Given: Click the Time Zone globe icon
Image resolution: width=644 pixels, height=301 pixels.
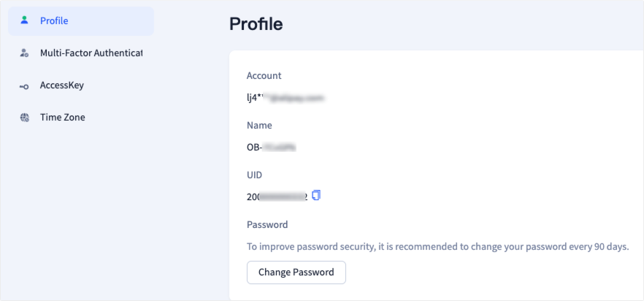Looking at the screenshot, I should tap(24, 118).
